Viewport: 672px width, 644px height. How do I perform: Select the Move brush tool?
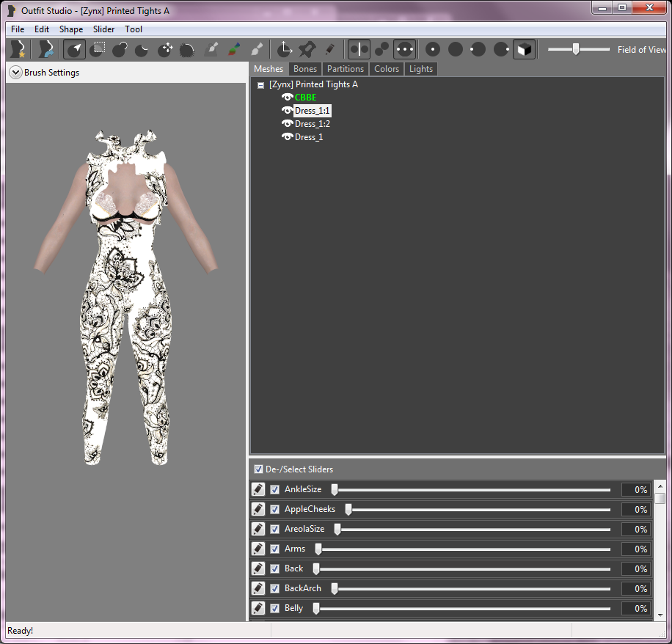click(164, 49)
